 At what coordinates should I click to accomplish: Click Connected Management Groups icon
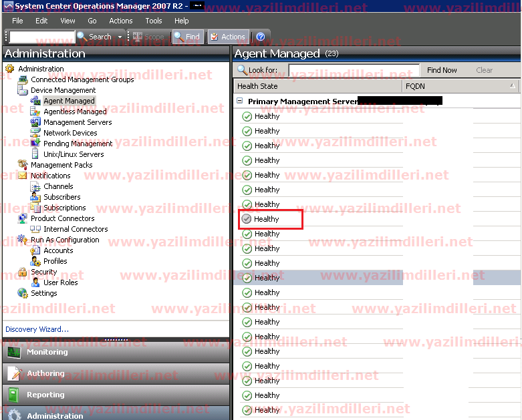[23, 79]
